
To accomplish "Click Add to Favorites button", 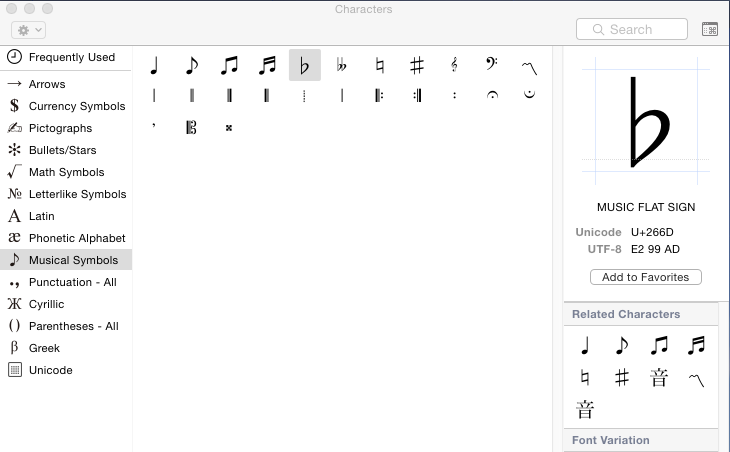I will (x=646, y=277).
